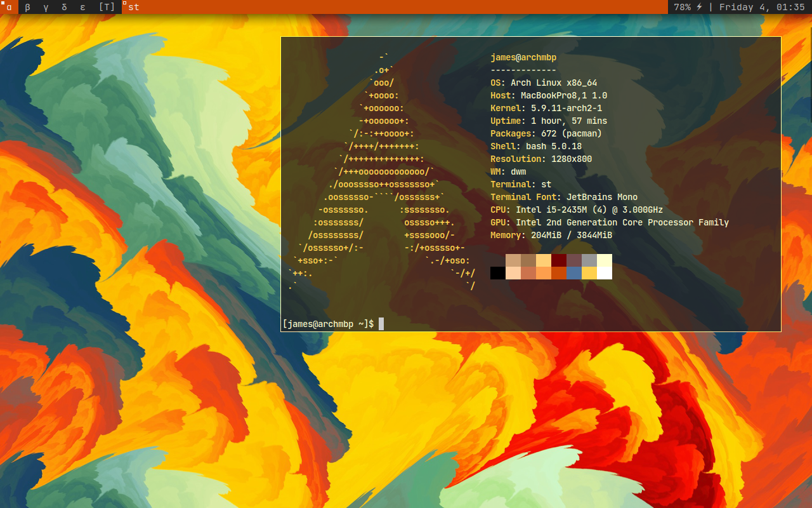This screenshot has width=812, height=508.
Task: Switch to the ε workspace tag
Action: [82, 7]
